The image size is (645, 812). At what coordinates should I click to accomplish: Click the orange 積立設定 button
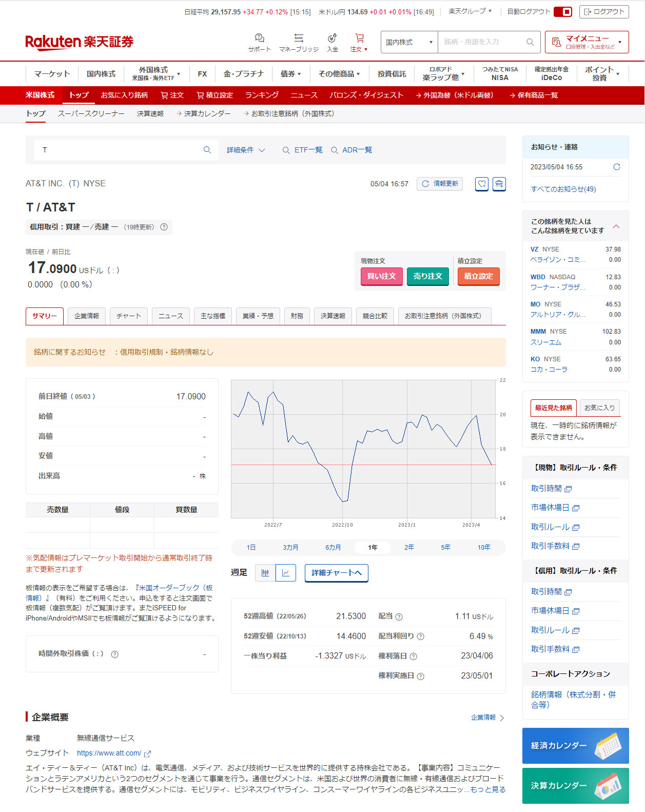[478, 276]
